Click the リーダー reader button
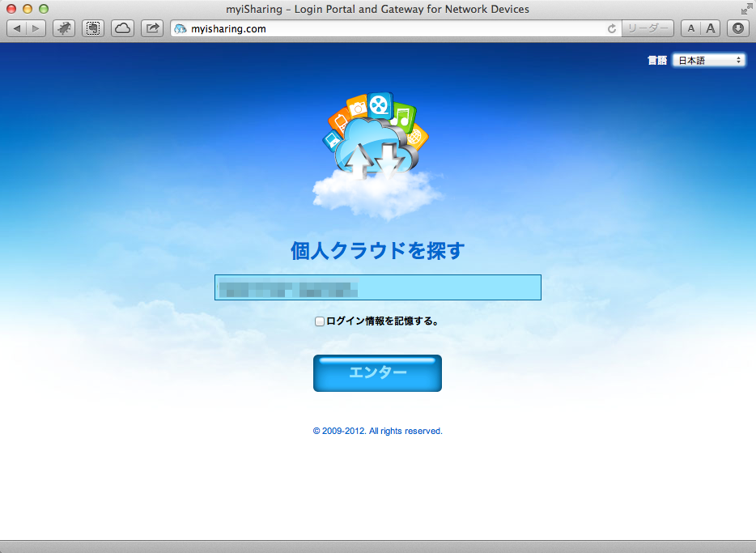The width and height of the screenshot is (756, 553). tap(648, 28)
